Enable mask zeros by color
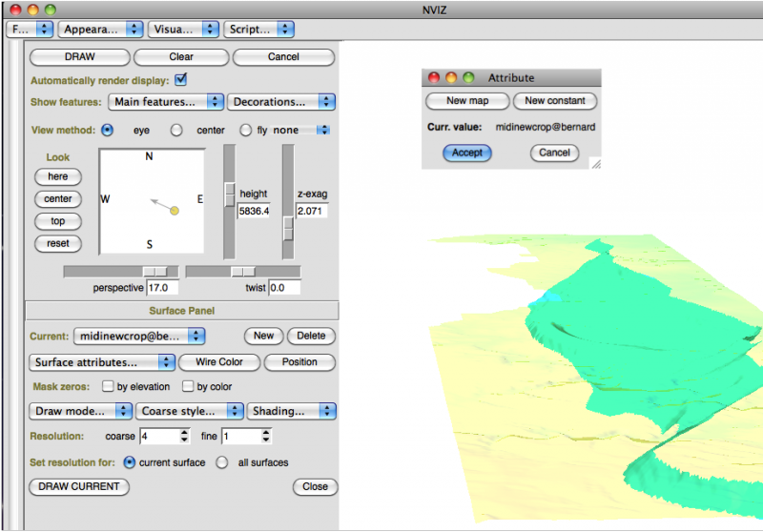The width and height of the screenshot is (763, 532). click(188, 386)
